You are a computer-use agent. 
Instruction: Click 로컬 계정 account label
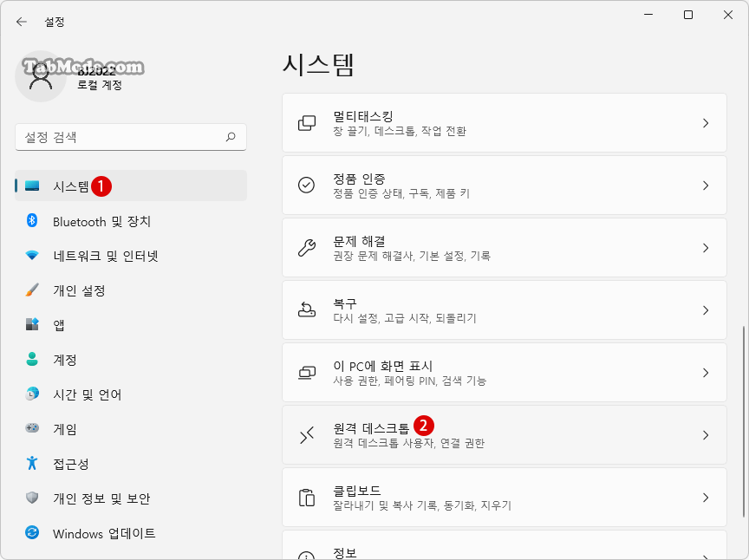100,85
